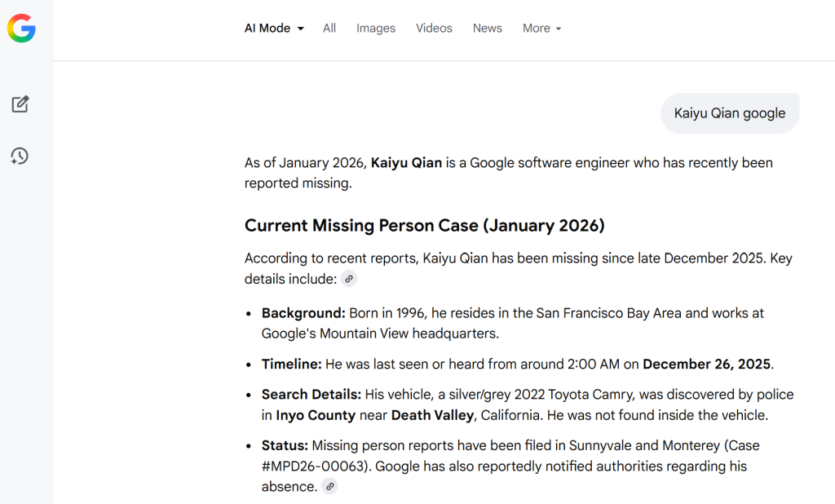
Task: Click the "Timeline:" bullet label
Action: pos(291,364)
